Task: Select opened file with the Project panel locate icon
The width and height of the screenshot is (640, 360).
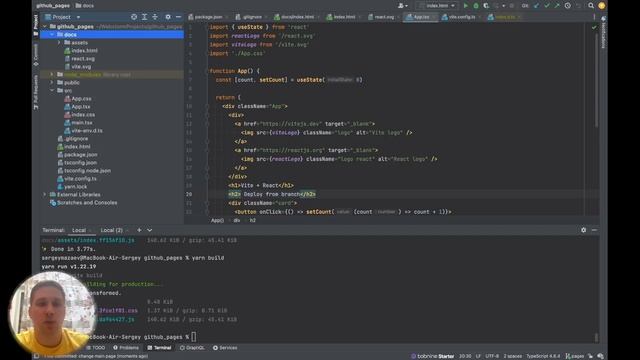Action: pos(134,17)
